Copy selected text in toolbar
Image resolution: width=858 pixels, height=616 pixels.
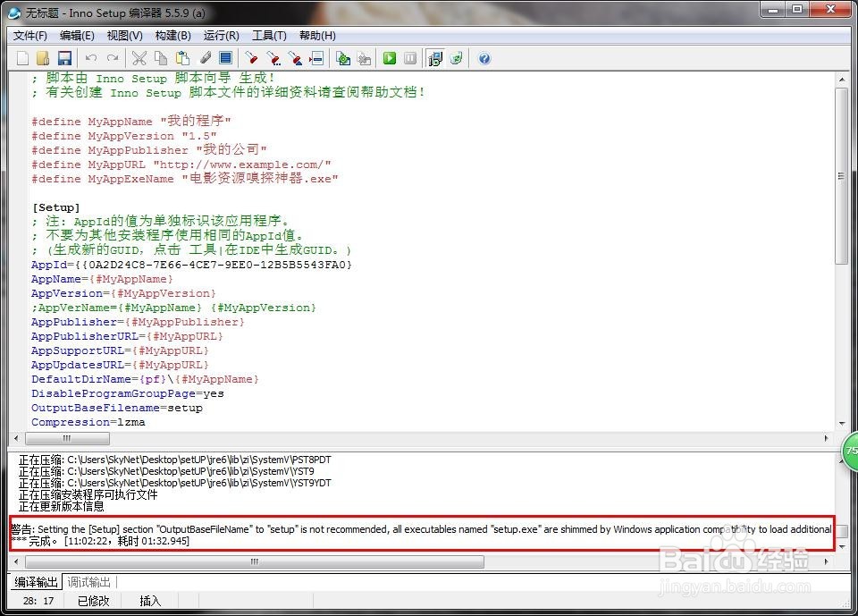[x=161, y=58]
